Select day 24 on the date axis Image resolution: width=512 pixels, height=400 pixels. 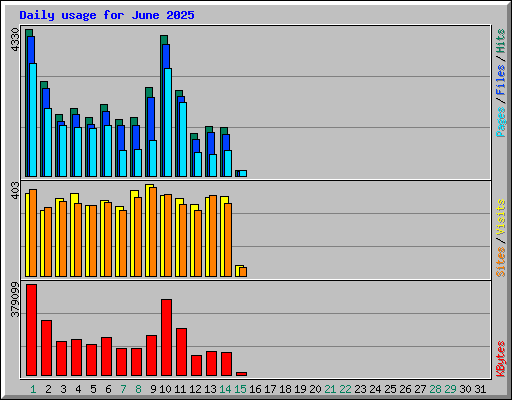tap(375, 389)
